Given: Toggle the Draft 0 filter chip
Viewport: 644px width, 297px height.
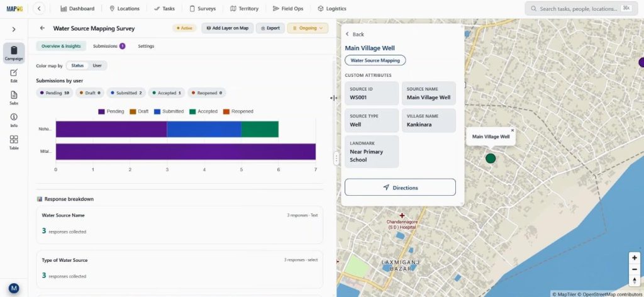Looking at the screenshot, I should 90,93.
